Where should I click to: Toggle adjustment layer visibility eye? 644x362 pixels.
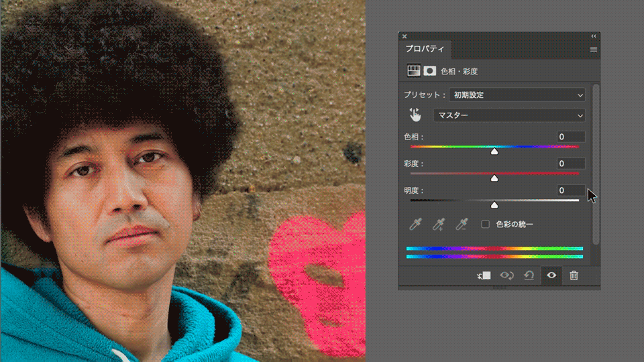[x=551, y=276]
